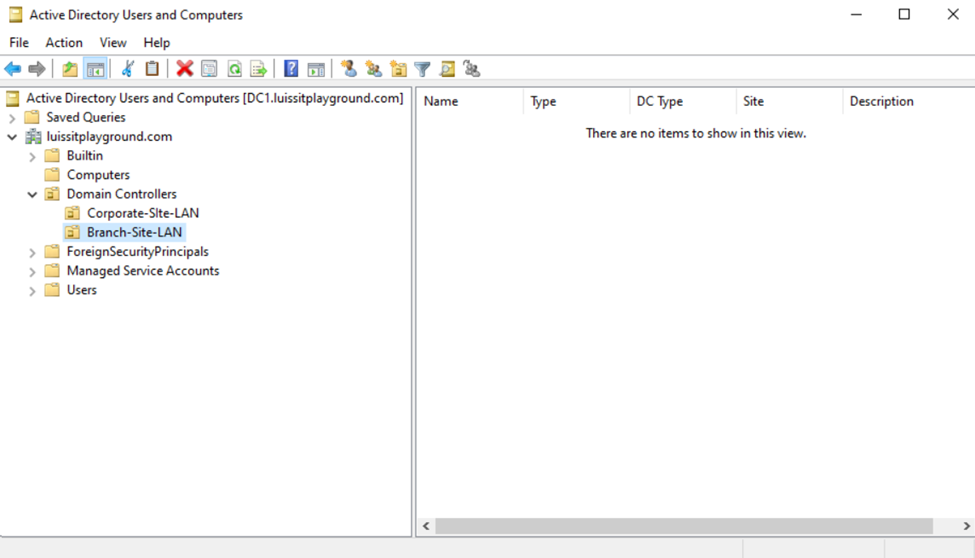Sort by the Name column header
This screenshot has height=558, width=975.
click(x=469, y=101)
